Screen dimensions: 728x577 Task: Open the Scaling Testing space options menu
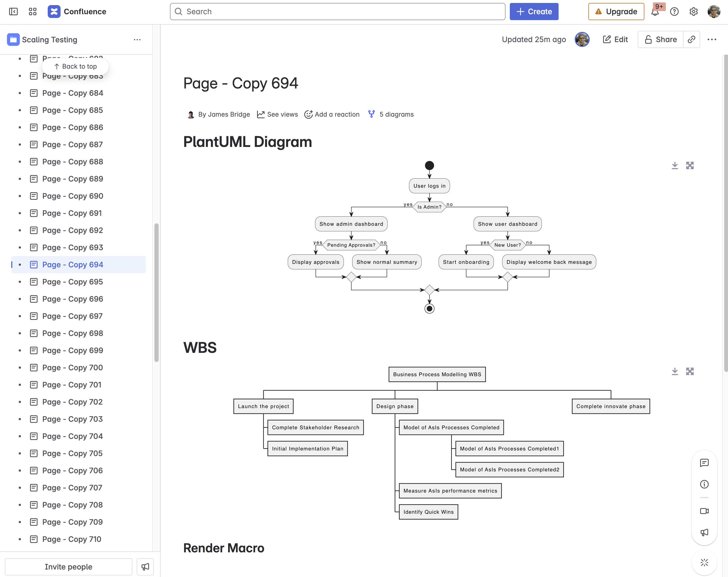[x=137, y=39]
